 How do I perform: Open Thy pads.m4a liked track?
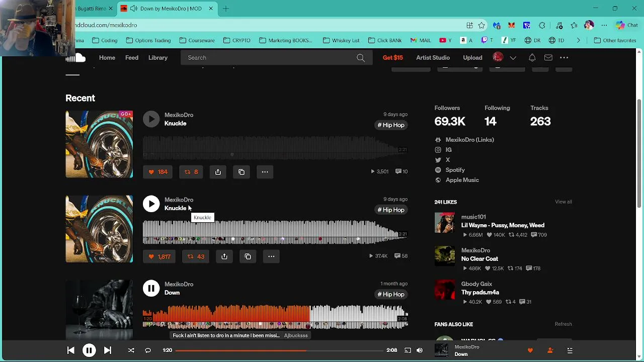480,292
